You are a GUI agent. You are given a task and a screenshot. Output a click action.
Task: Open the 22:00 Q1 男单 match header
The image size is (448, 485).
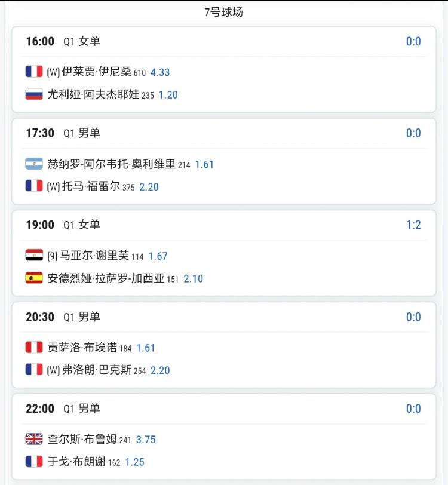[x=63, y=409]
